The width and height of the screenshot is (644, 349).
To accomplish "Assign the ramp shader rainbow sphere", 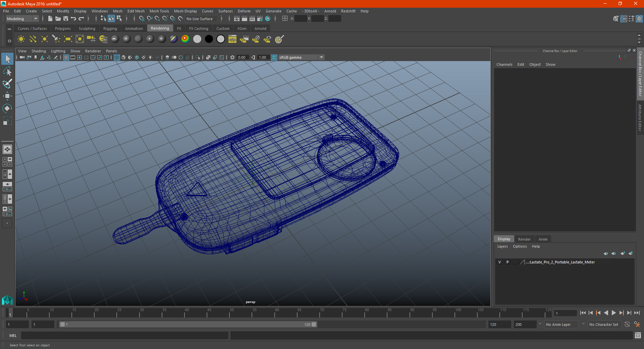I will 185,39.
